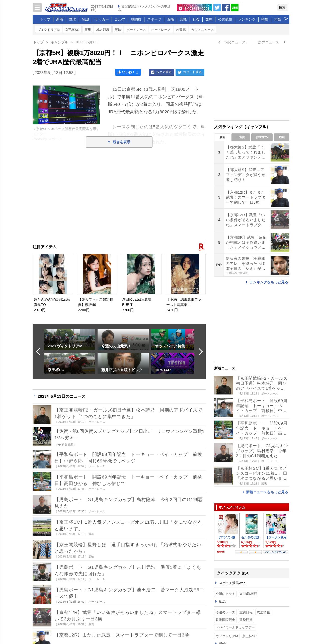Open 2023年5月13日のニュース heading link
This screenshot has width=322, height=644.
point(61,396)
